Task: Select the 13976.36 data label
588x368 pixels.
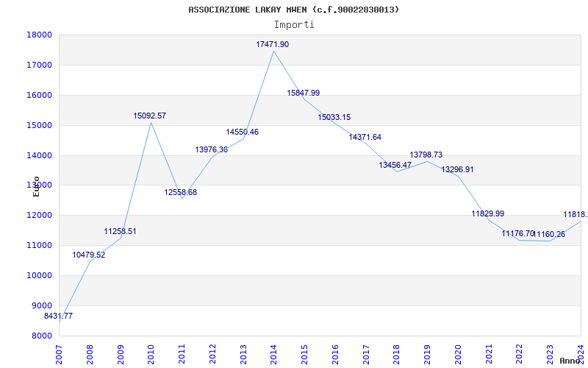Action: tap(211, 149)
